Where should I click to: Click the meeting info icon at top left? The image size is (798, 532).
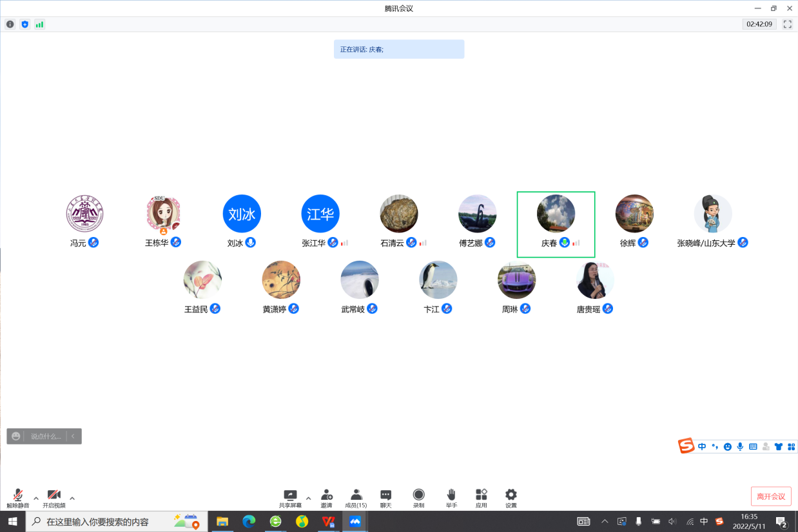pyautogui.click(x=10, y=24)
